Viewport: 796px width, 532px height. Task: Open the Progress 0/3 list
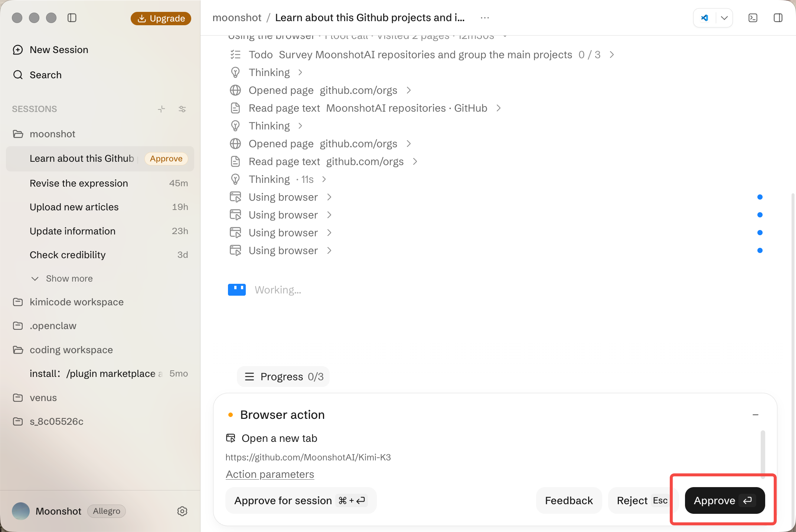tap(283, 377)
